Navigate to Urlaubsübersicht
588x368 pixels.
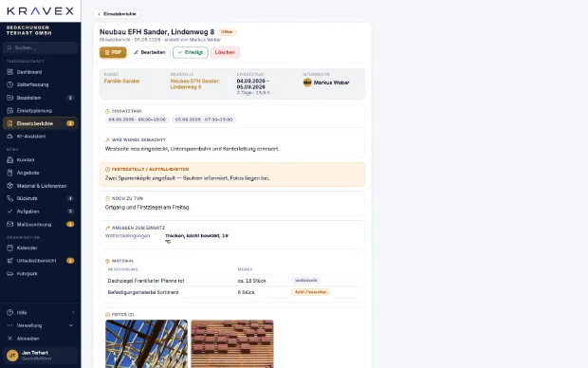(40, 261)
